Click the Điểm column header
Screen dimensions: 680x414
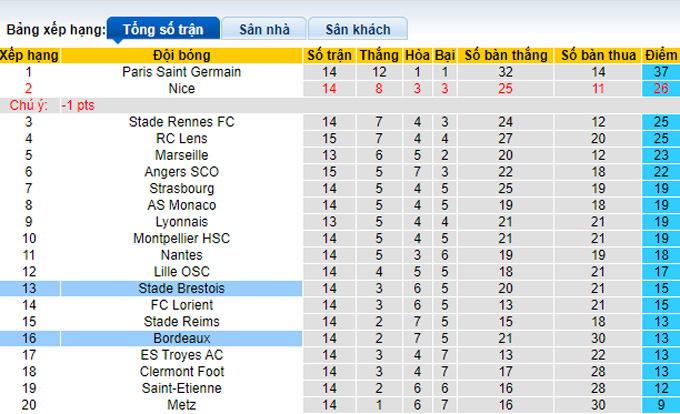[x=661, y=55]
